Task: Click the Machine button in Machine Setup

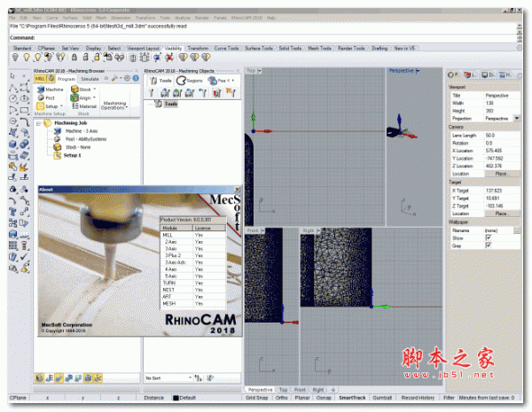Action: 51,89
